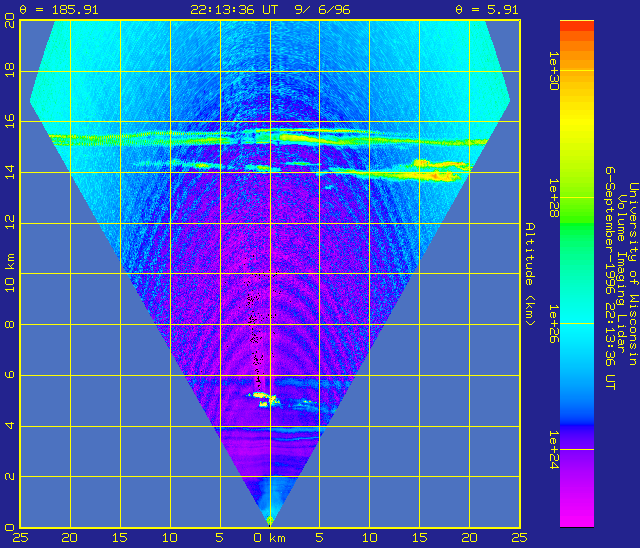Click the θ = 5.91 angle label
This screenshot has height=548, width=640.
click(487, 10)
